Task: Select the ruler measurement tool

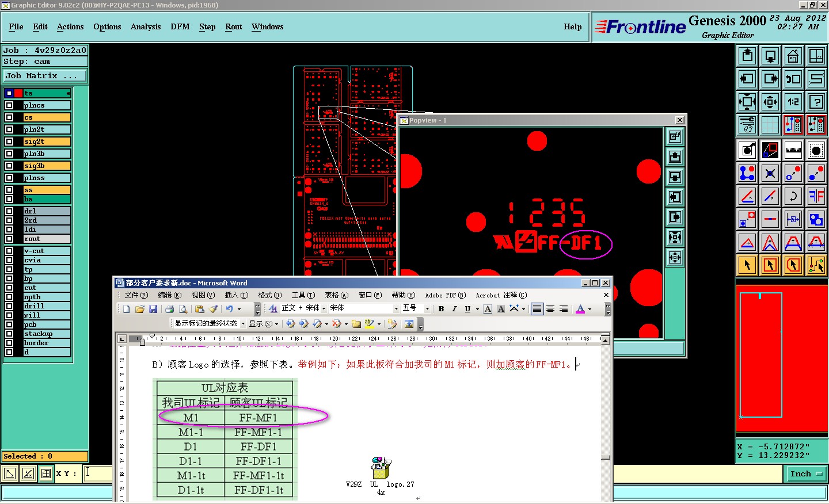Action: [793, 150]
